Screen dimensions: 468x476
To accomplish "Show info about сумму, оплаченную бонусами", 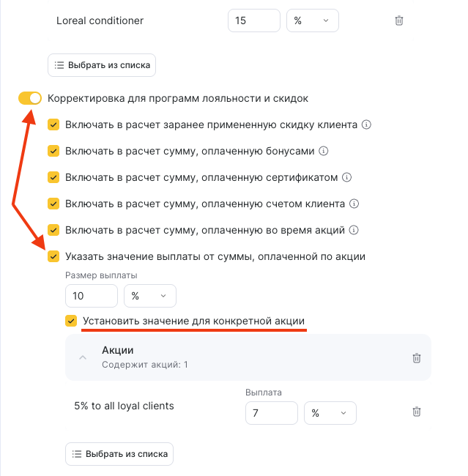I will coord(323,151).
